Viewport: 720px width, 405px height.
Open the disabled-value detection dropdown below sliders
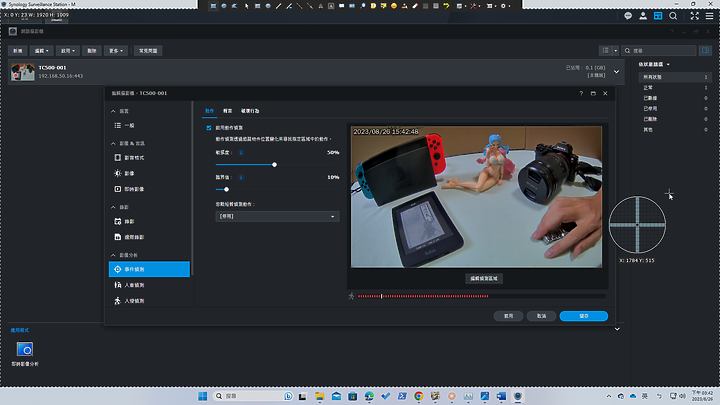pos(277,216)
